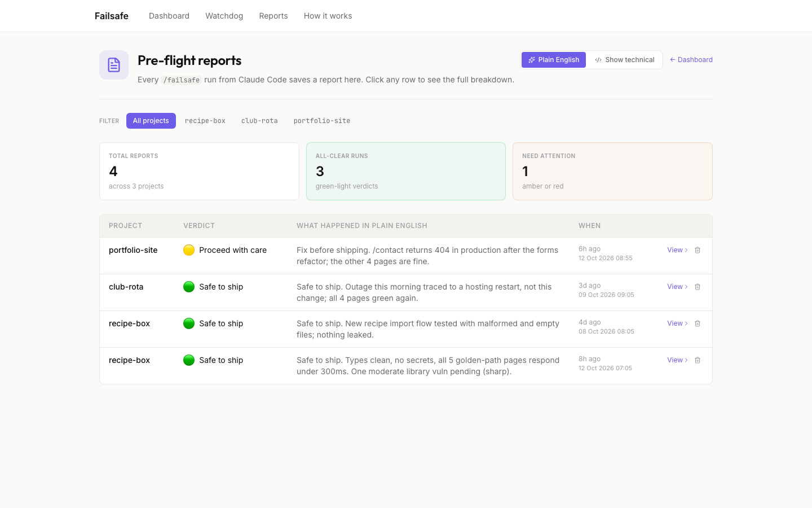View the portfolio-site report
The height and width of the screenshot is (508, 812).
677,250
